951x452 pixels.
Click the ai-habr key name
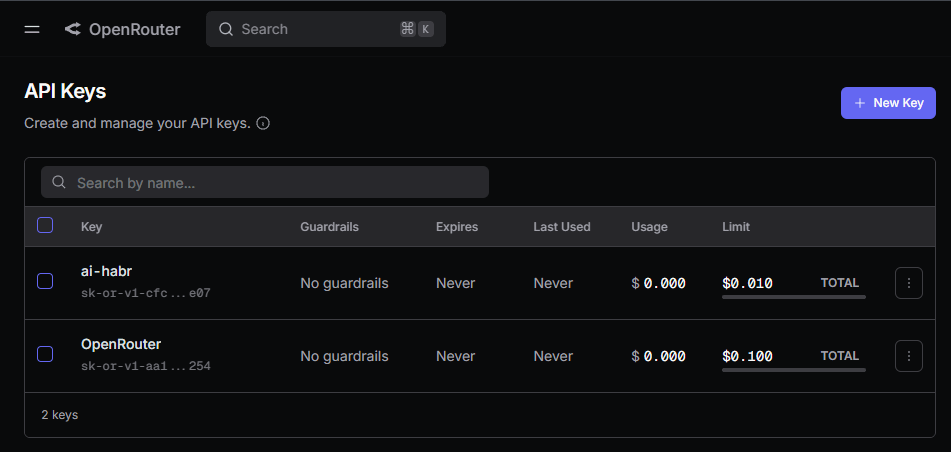[106, 271]
